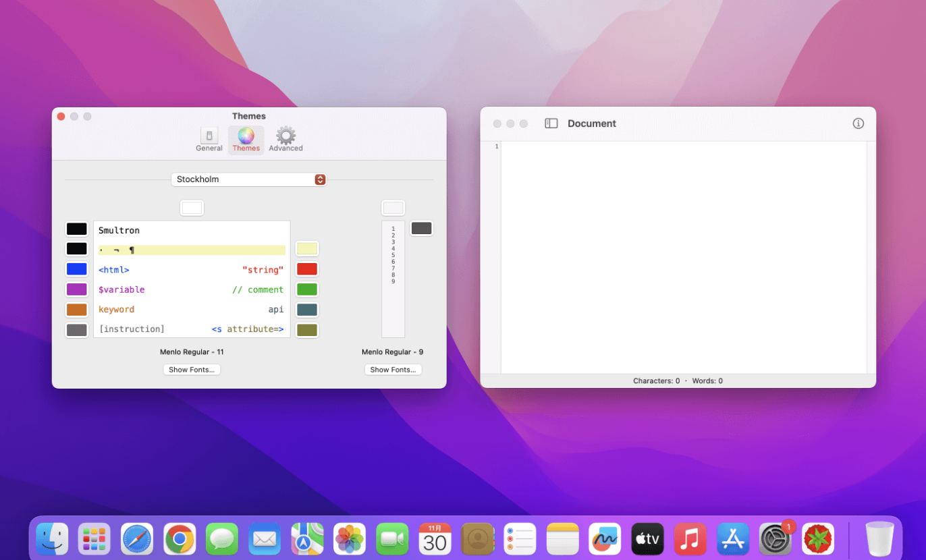Open the Stockholm theme dropdown
Viewport: 926px width, 560px height.
tap(248, 179)
